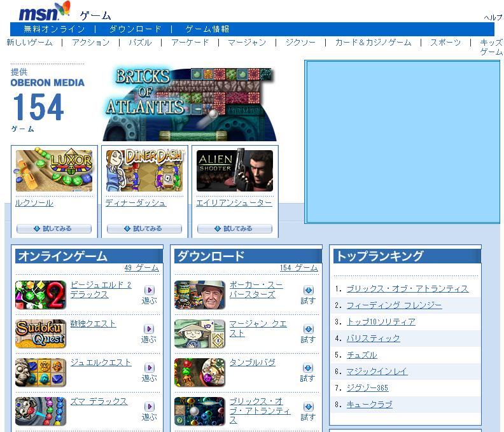Select the ゲーム情報 tab
The height and width of the screenshot is (432, 504).
click(x=207, y=29)
